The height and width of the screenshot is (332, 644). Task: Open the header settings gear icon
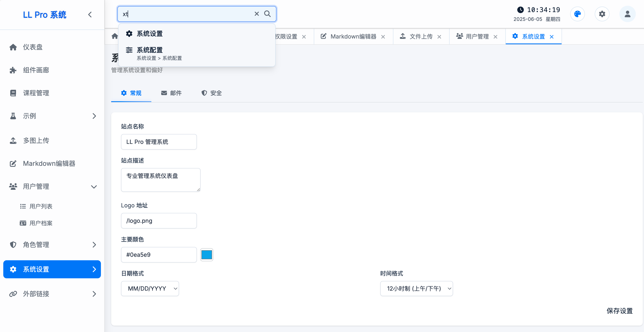coord(602,14)
